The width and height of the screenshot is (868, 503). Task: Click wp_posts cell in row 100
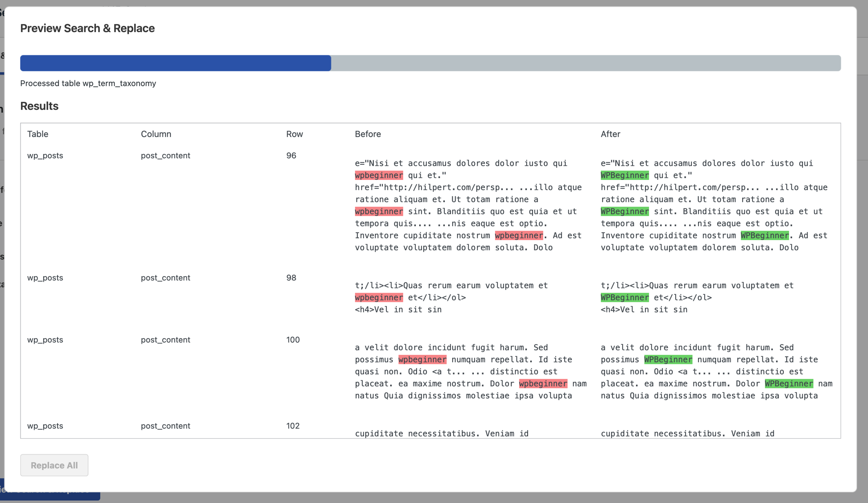tap(45, 340)
